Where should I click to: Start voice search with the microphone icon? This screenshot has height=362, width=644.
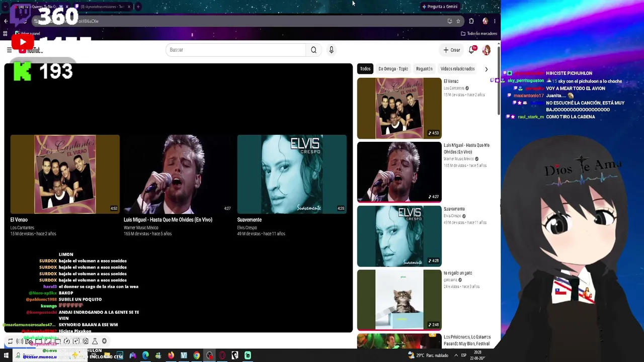pos(331,50)
